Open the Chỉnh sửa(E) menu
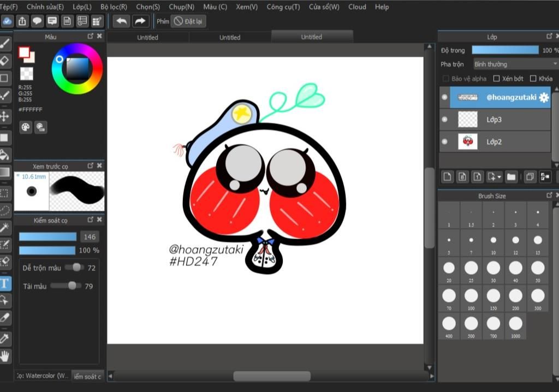Image resolution: width=559 pixels, height=392 pixels. 45,7
